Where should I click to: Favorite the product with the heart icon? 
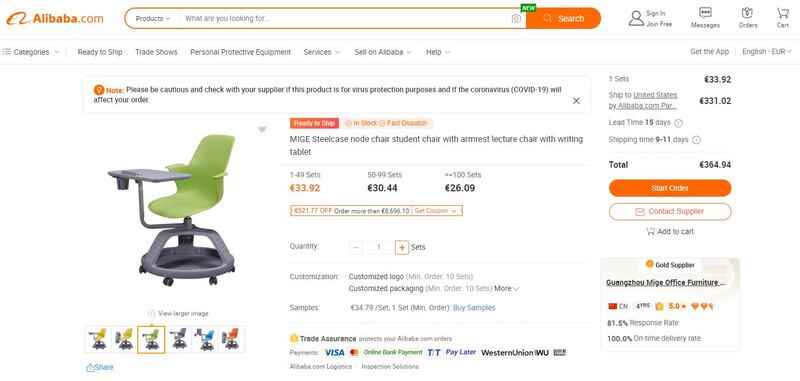pos(262,130)
